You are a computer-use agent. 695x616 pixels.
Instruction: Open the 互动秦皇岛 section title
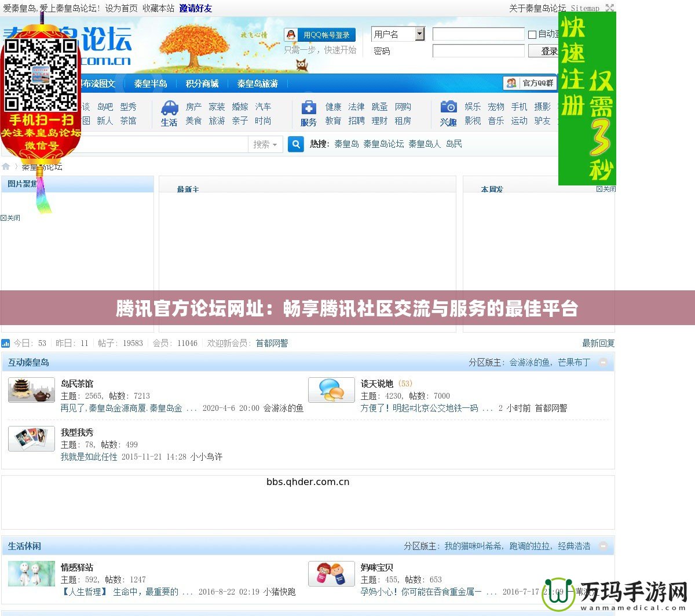(x=28, y=362)
